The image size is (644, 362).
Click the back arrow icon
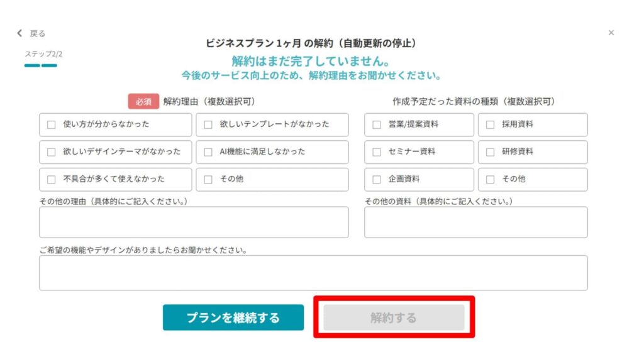(19, 33)
